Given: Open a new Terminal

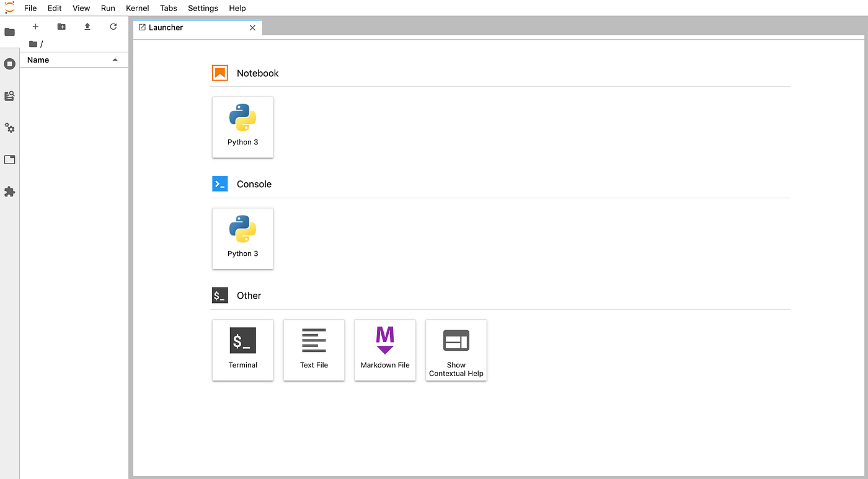Looking at the screenshot, I should point(242,350).
